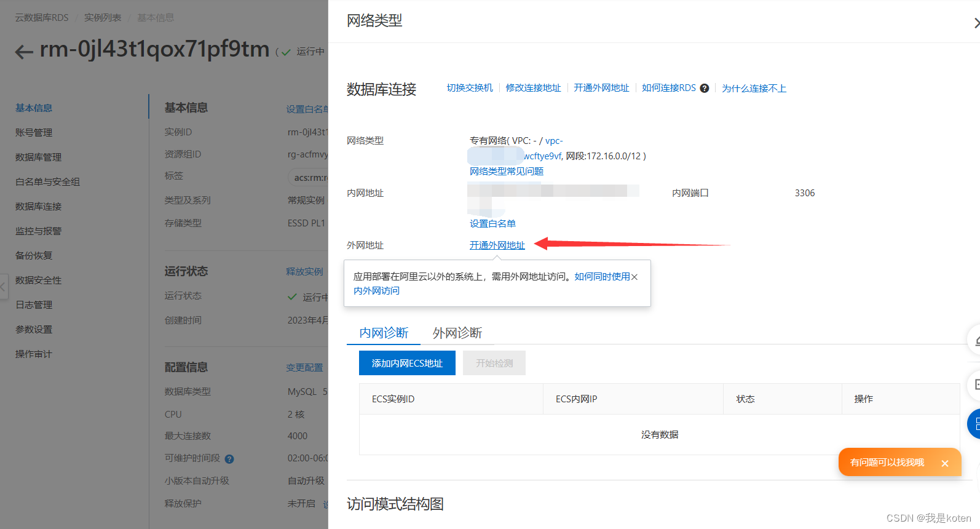
Task: Click 设置白名单 under 内网地址
Action: tap(492, 223)
